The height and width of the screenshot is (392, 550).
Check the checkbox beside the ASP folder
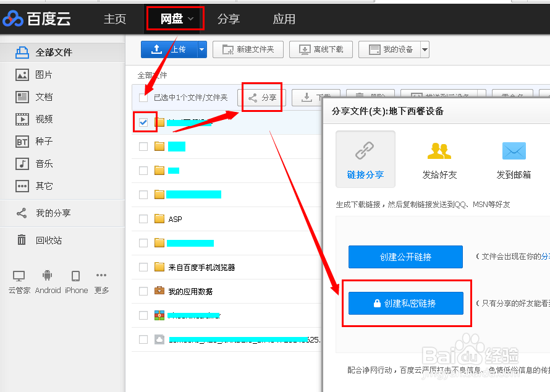pyautogui.click(x=143, y=218)
